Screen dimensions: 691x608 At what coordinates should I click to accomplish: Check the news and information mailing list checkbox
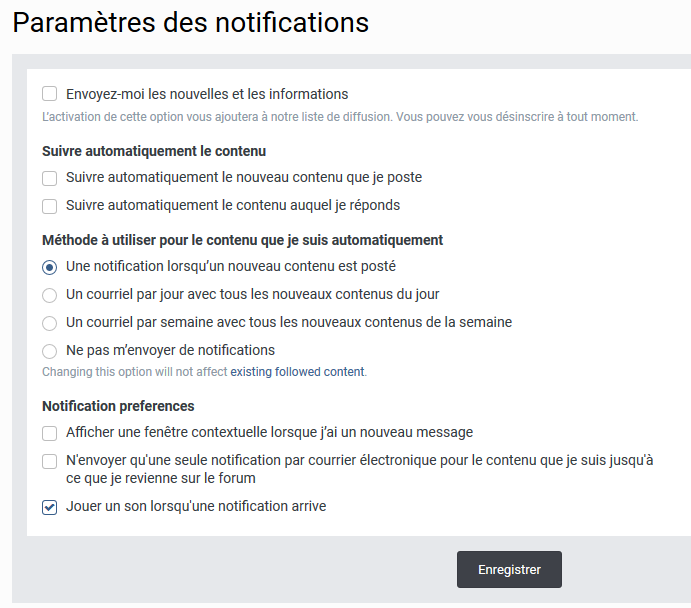coord(50,94)
